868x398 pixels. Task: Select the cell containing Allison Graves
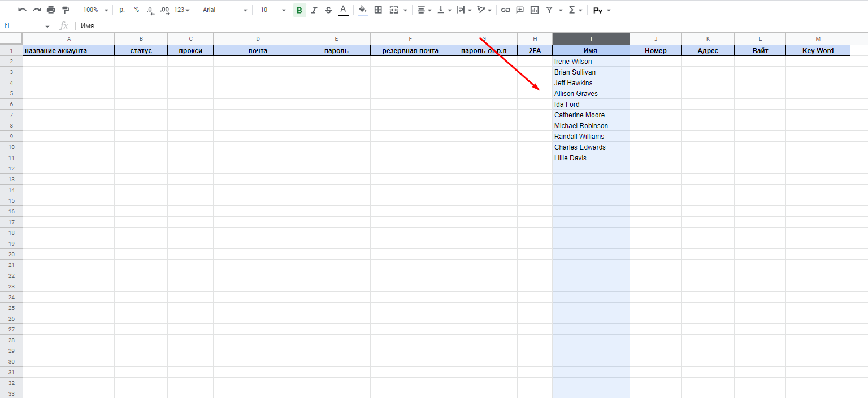591,94
